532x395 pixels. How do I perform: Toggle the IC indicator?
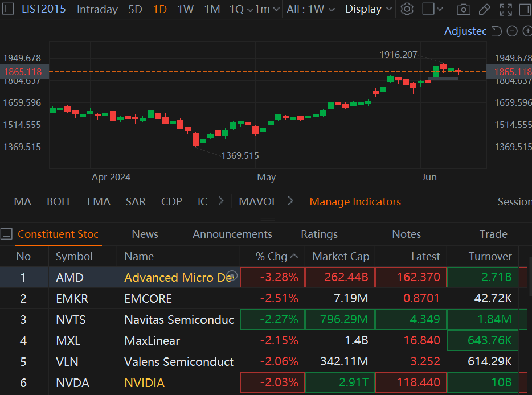(202, 201)
